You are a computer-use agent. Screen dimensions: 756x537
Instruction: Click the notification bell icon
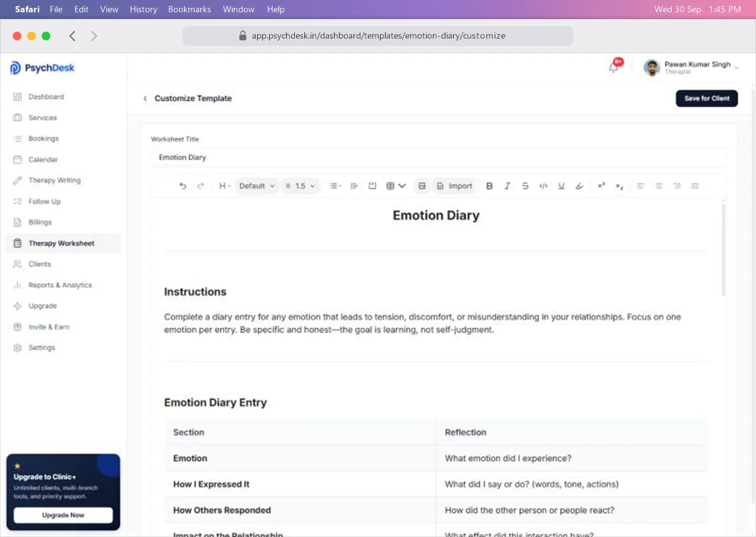[x=614, y=67]
